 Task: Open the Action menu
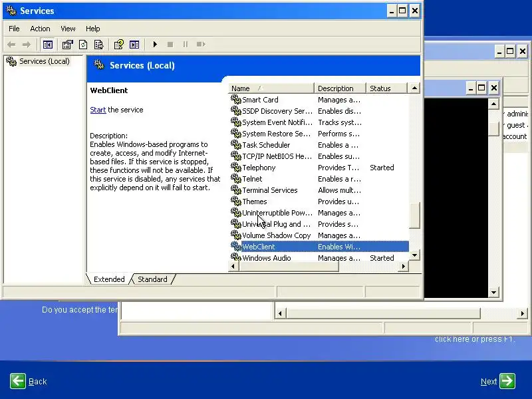(40, 29)
